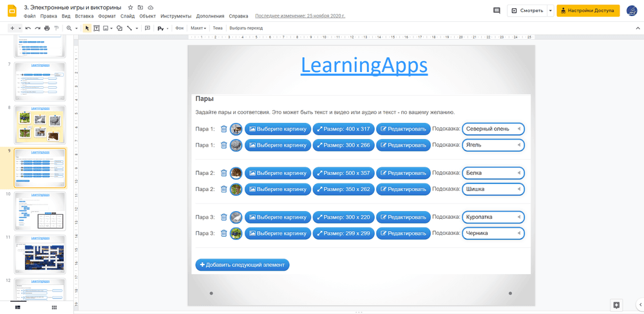Select the text box tool
The image size is (644, 314).
97,28
